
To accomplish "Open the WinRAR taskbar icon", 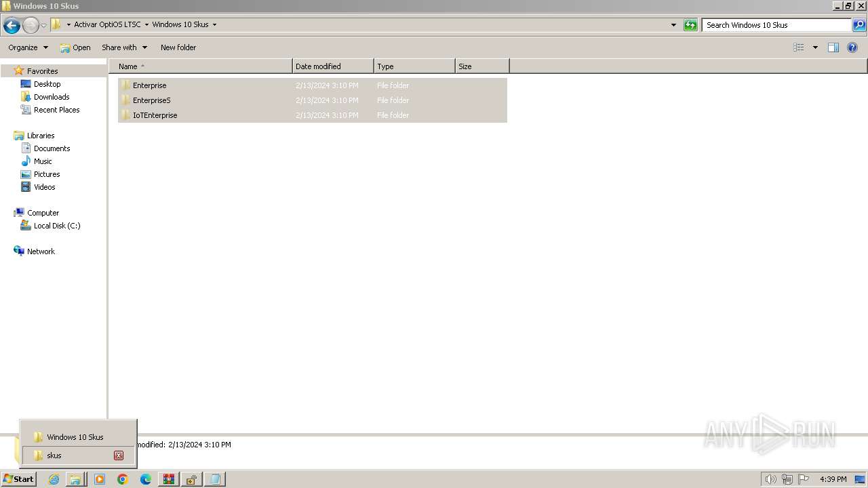I will coord(169,479).
